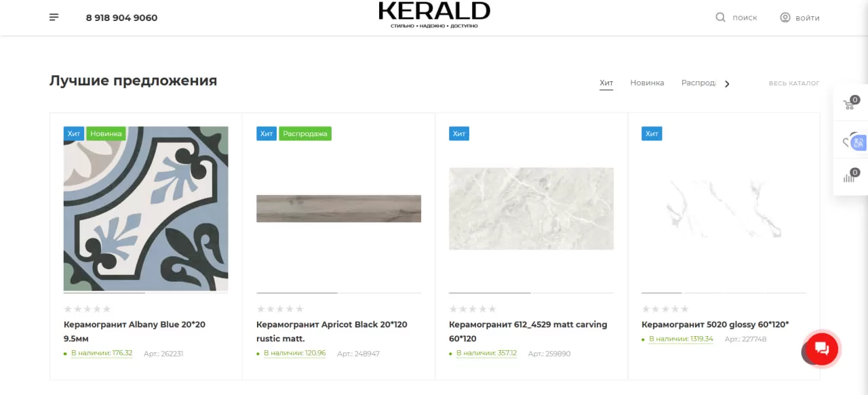Open the Керамогранит 5020 glossy marble thumbnail

pyautogui.click(x=724, y=209)
